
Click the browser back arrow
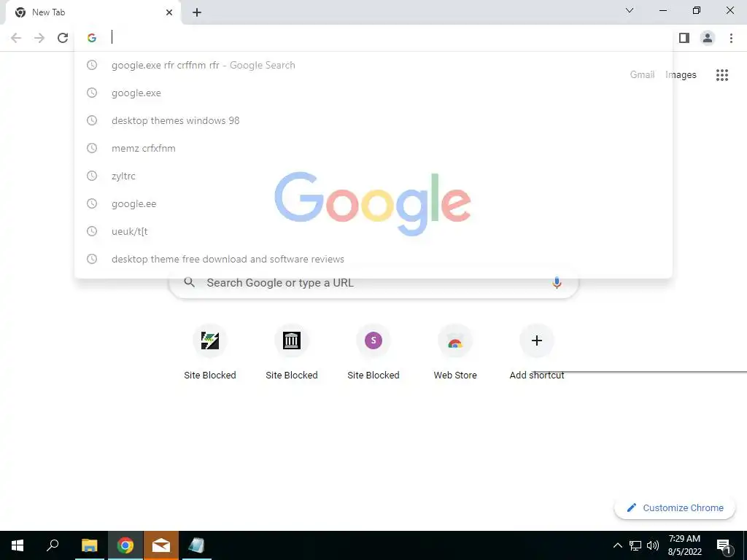click(16, 38)
